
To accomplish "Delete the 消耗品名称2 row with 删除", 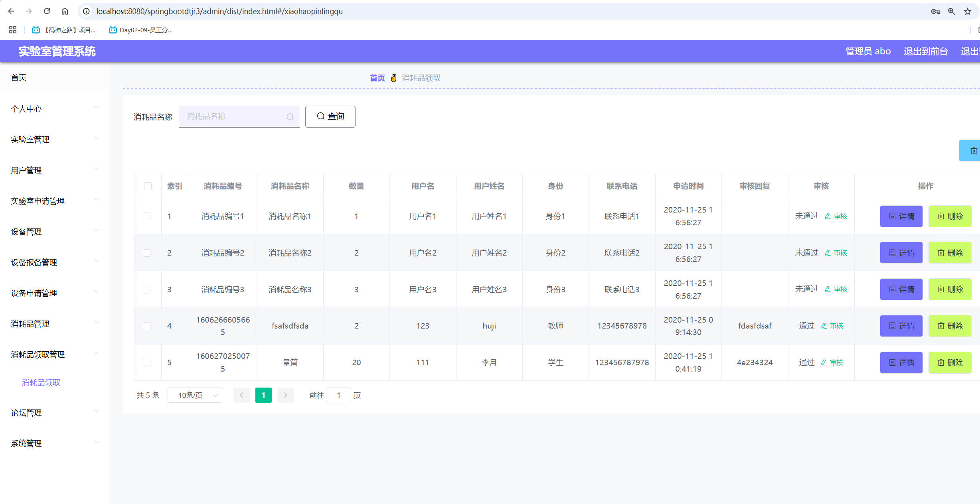I will pos(950,253).
